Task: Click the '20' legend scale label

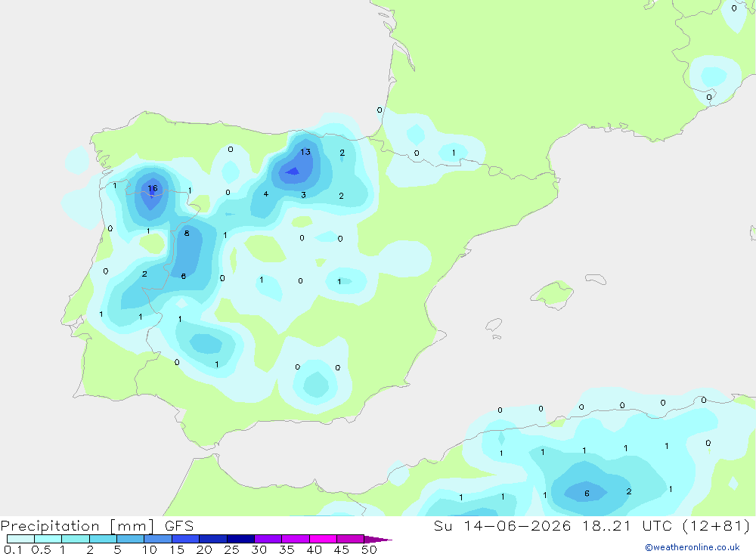Action: pyautogui.click(x=204, y=549)
